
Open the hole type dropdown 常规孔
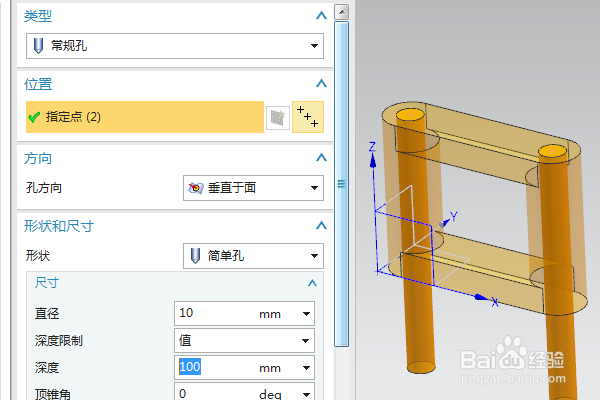pos(174,46)
